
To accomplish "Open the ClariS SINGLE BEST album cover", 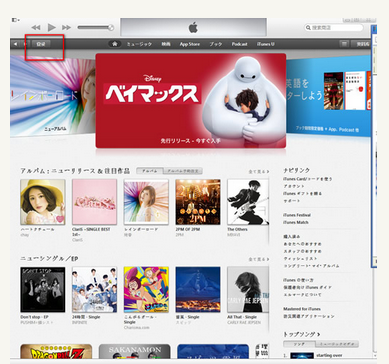I will (95, 202).
